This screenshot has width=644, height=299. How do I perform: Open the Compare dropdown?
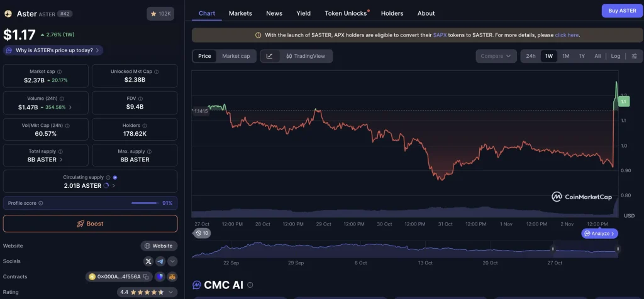coord(496,56)
